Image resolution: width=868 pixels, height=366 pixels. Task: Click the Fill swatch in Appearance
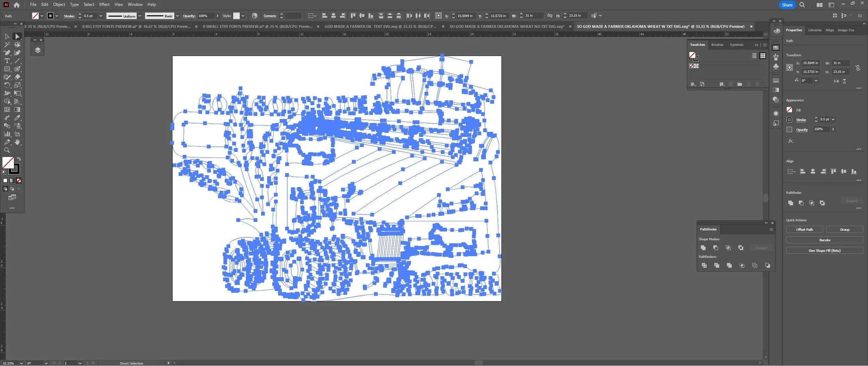pos(789,110)
